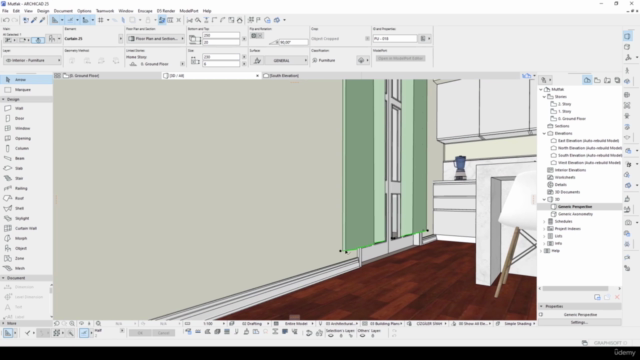Open the Surface settings icon
The image size is (640, 360).
pyautogui.click(x=258, y=60)
